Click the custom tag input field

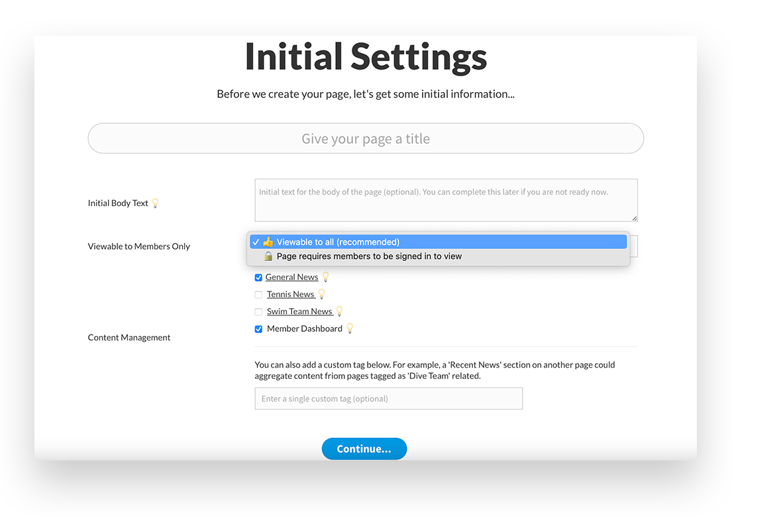pos(388,399)
